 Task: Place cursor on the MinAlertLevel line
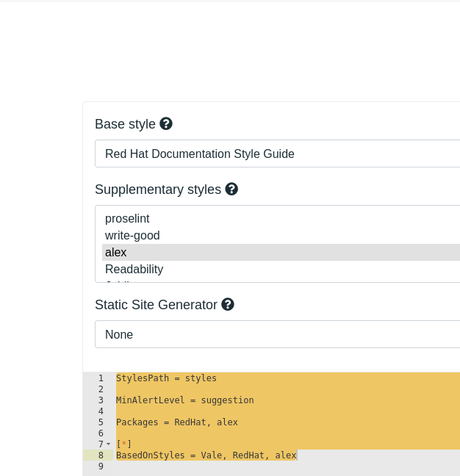click(x=184, y=400)
